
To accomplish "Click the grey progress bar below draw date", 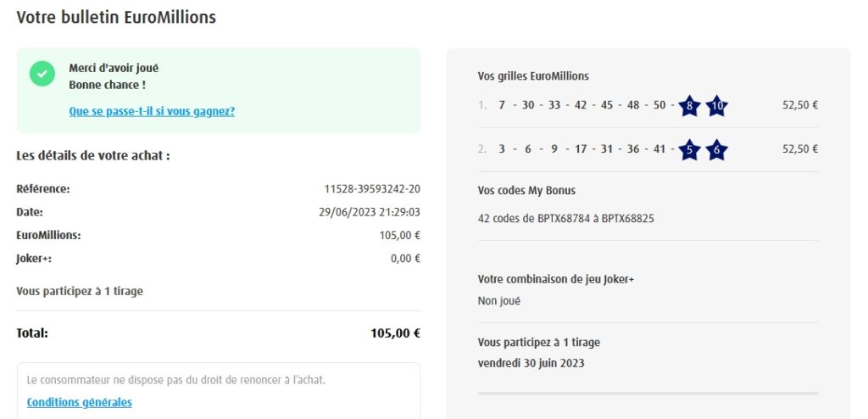I will (648, 394).
